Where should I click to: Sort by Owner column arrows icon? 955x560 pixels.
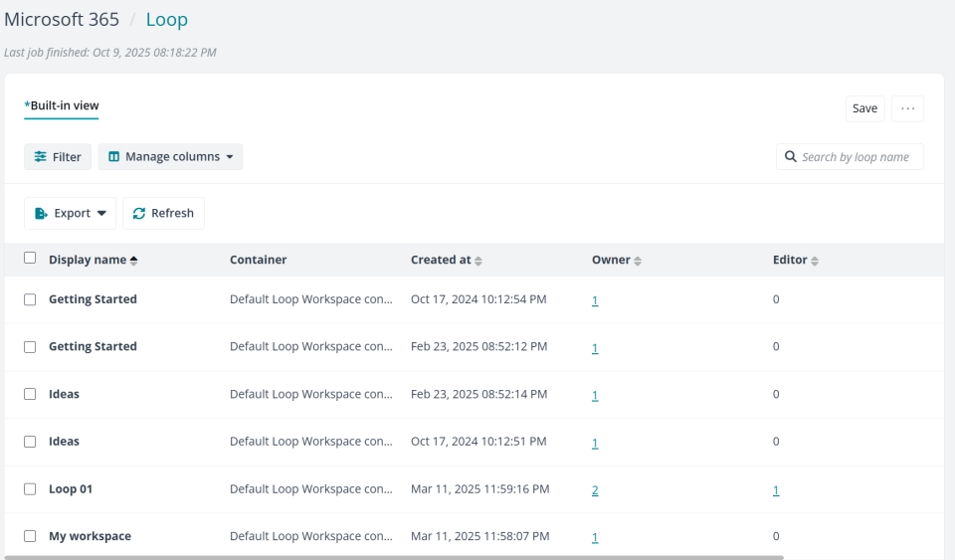638,261
